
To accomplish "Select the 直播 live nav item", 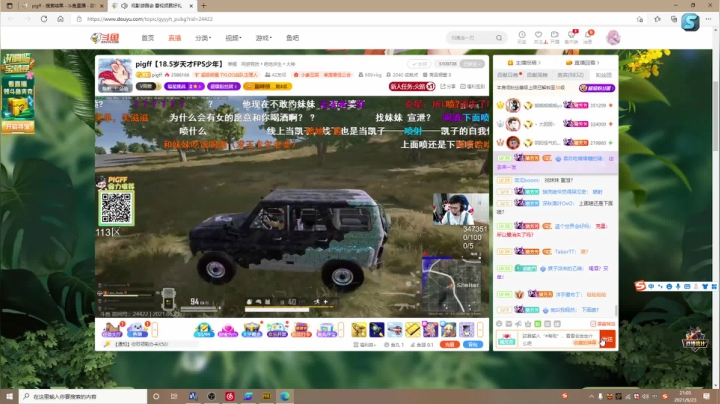I will 174,38.
